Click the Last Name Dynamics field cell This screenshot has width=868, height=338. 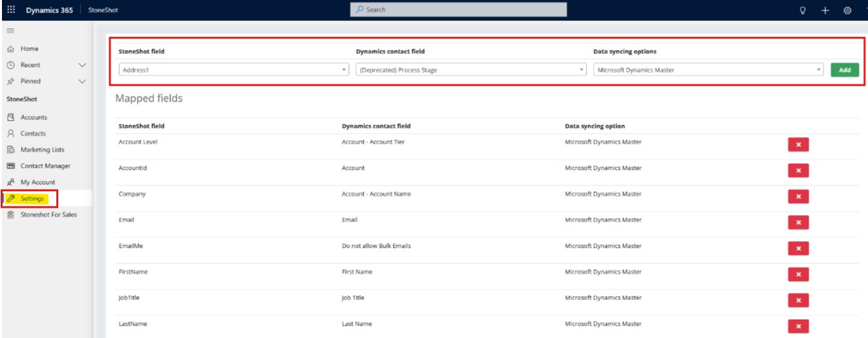(x=357, y=324)
